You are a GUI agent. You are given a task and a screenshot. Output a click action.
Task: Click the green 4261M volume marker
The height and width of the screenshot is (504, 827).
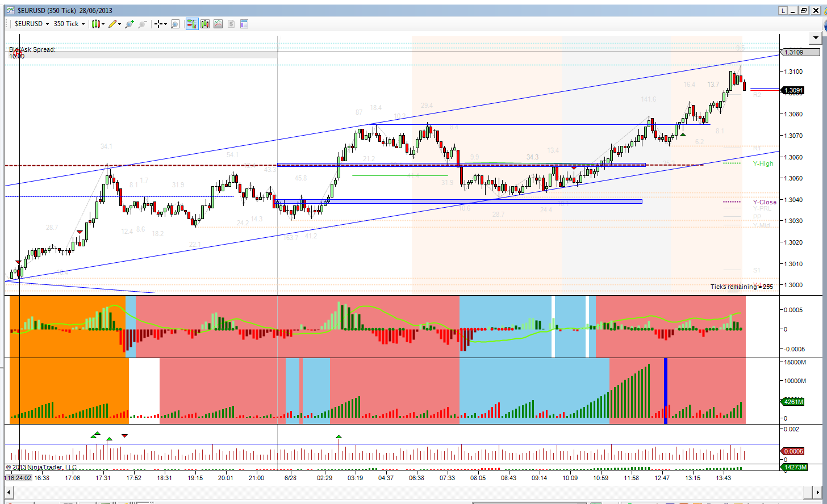[793, 402]
